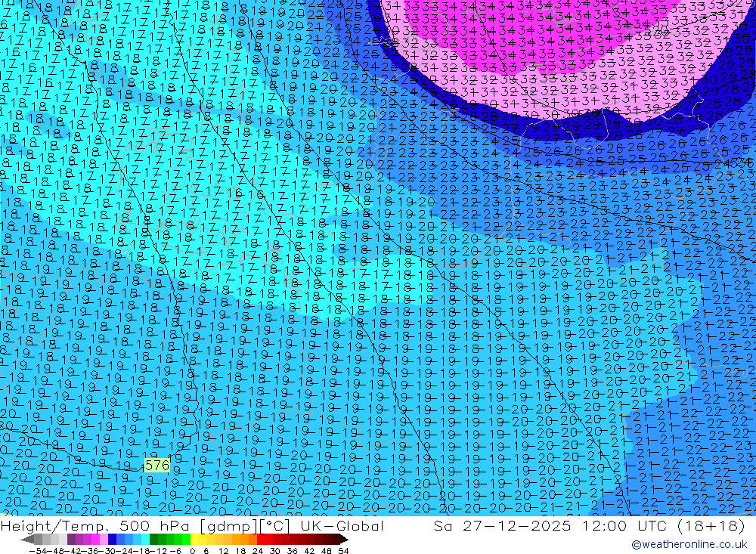Click the bright red legend swatch above 24
This screenshot has width=756, height=554.
coord(261,539)
